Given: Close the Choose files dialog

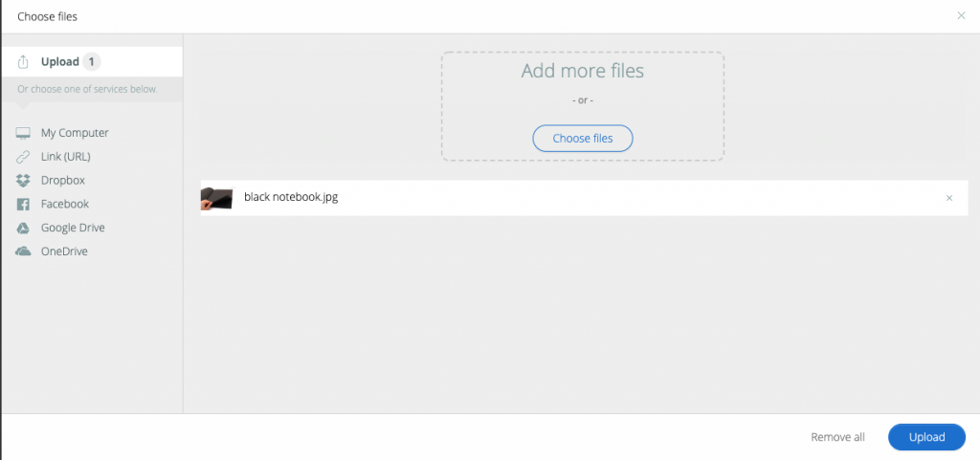Looking at the screenshot, I should coord(961,15).
